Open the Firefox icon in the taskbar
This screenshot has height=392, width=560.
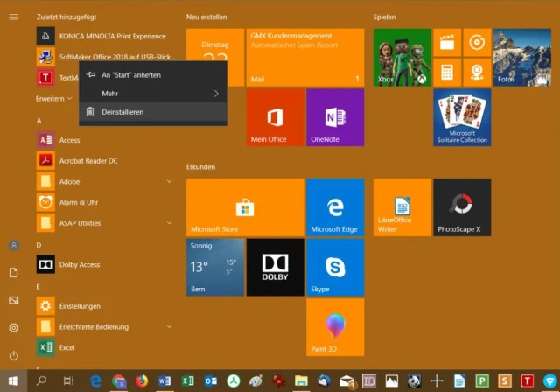[x=142, y=381]
